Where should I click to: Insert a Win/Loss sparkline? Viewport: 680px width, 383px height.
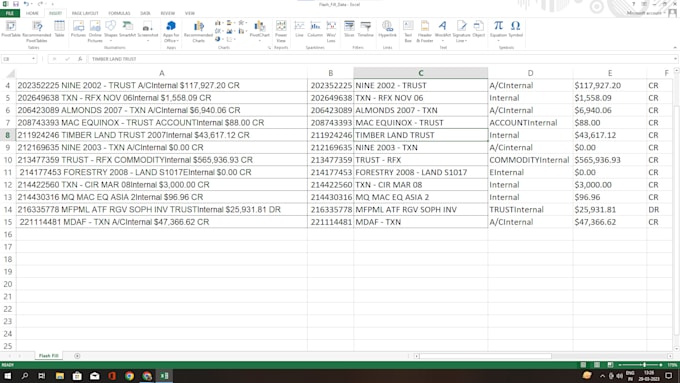[331, 31]
